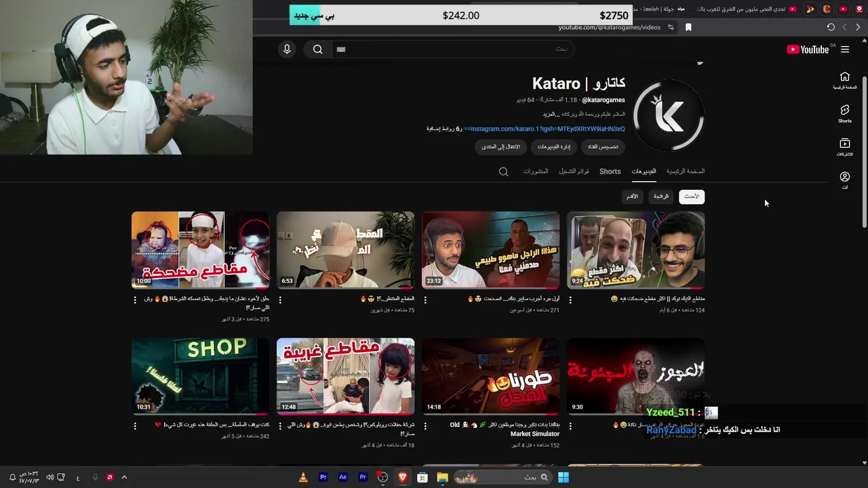Click the Windows taskbar search box
Viewport: 868px width, 488px height.
pos(502,477)
